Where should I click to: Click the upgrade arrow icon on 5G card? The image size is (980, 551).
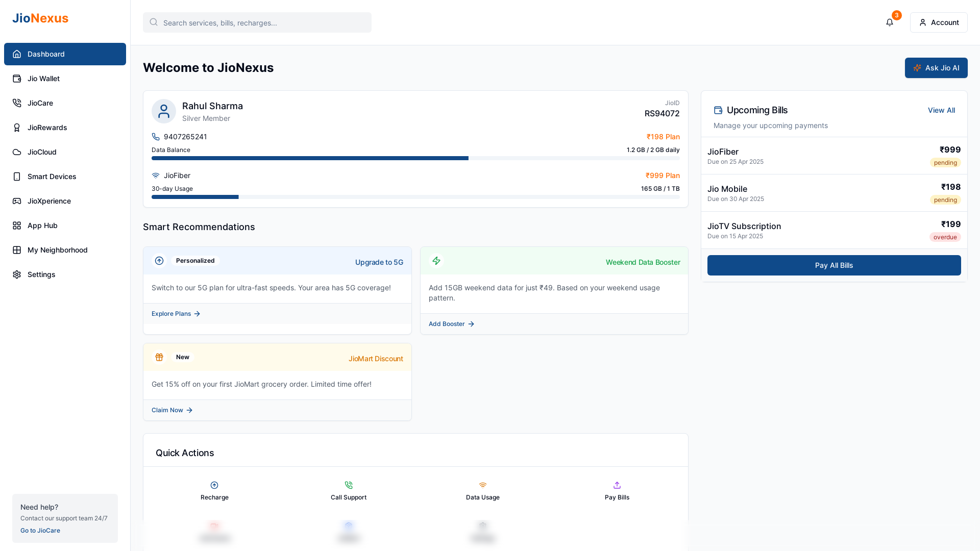coord(159,261)
